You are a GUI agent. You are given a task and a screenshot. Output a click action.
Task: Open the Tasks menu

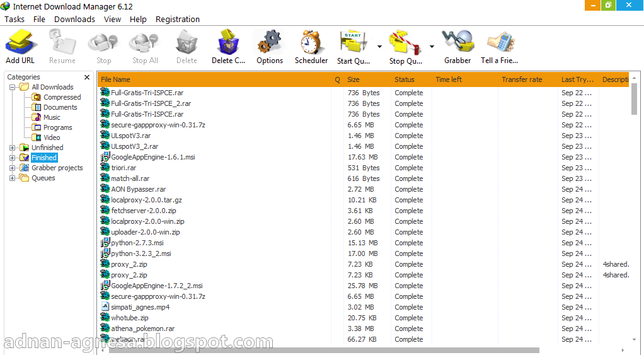[x=14, y=20]
